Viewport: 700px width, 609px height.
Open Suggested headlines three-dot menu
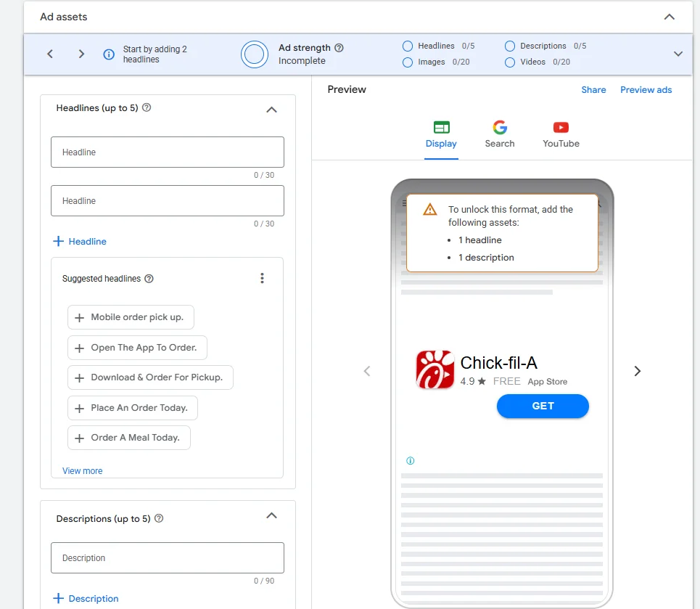[262, 278]
